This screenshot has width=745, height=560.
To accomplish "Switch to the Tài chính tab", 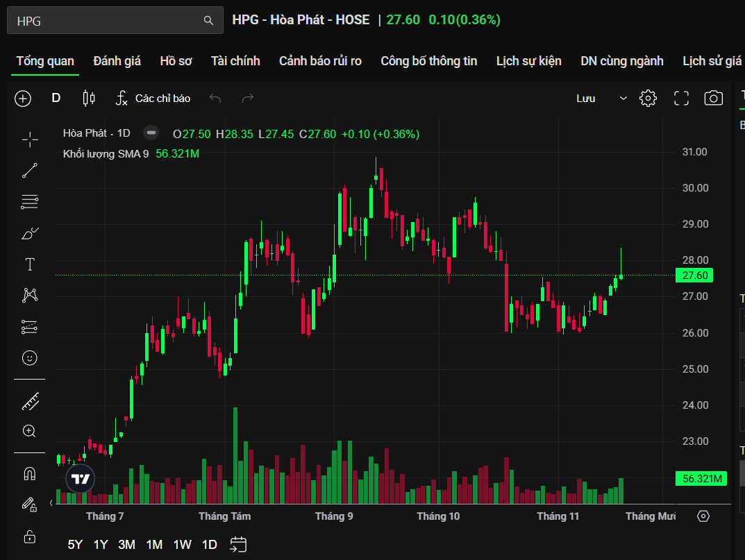I will 235,61.
